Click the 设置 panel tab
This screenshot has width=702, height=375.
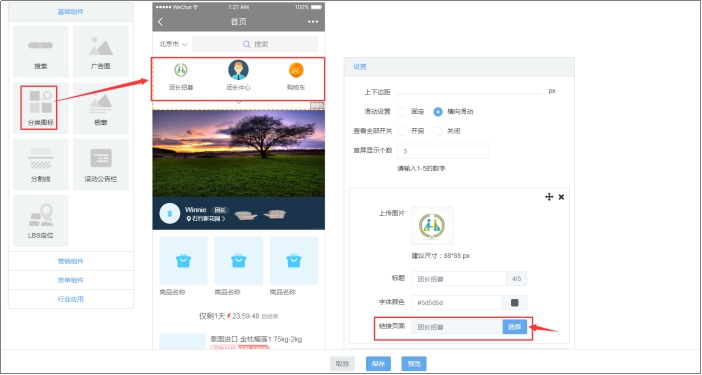[x=360, y=67]
